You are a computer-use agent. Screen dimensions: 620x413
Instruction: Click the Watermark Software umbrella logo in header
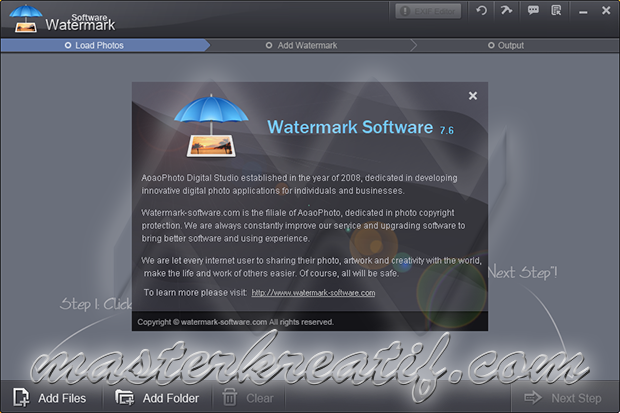[x=25, y=18]
